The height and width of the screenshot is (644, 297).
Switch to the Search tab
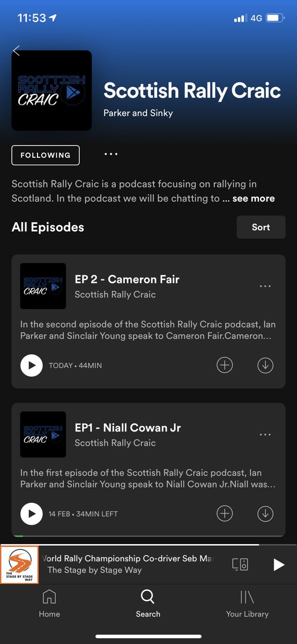pos(148,604)
